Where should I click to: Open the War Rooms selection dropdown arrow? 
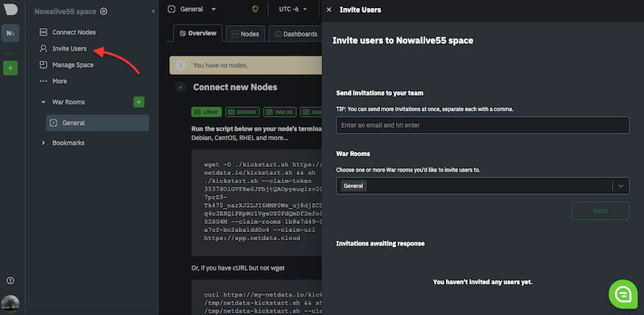pyautogui.click(x=621, y=186)
